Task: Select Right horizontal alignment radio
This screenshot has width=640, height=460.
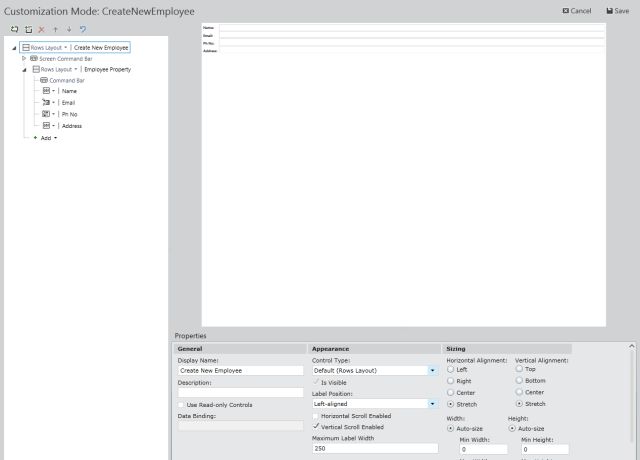Action: [451, 381]
